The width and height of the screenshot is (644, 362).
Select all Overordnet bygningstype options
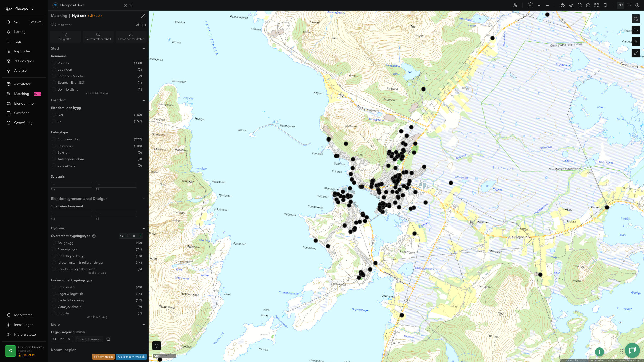click(x=128, y=236)
